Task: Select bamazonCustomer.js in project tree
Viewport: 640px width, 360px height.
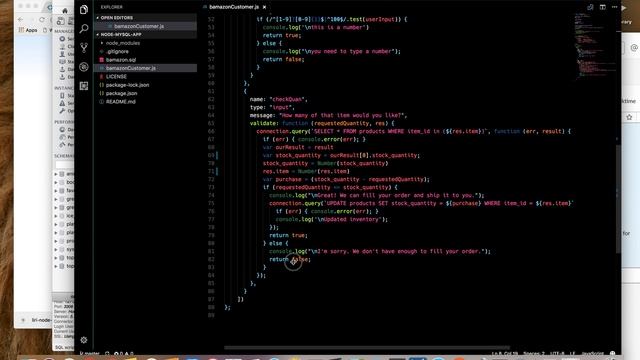Action: [x=131, y=68]
